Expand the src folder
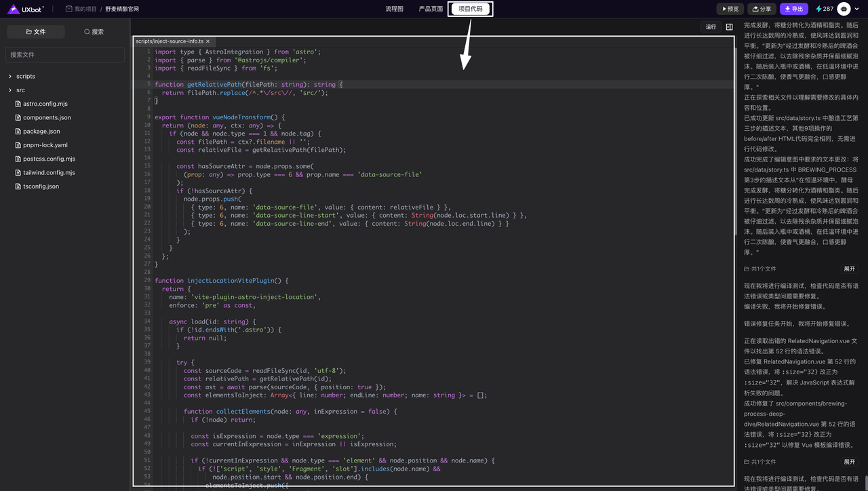Screen dimensions: 868x491 20,90
